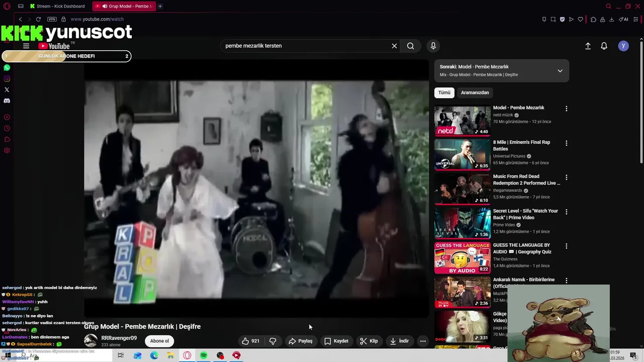Clear the search box with the X

pos(394,46)
